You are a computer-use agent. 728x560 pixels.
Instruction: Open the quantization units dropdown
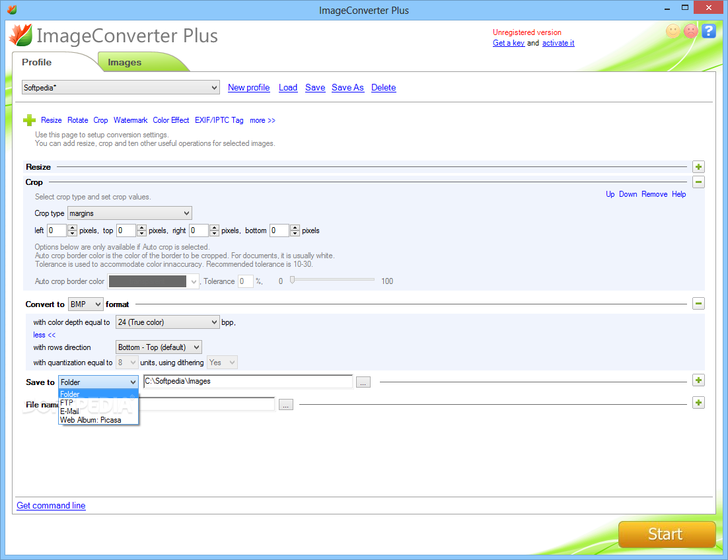pos(127,363)
